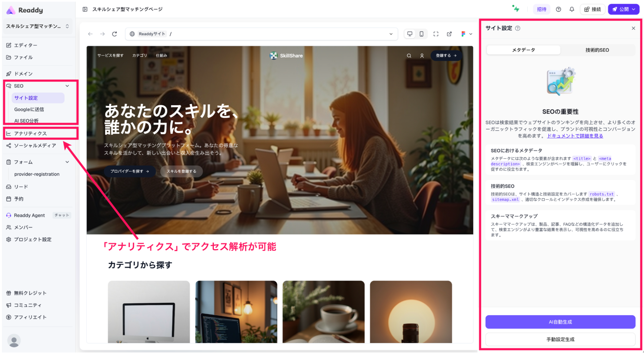Click the Readdyサイト URL field
Screen dimensions: 644x353
262,34
